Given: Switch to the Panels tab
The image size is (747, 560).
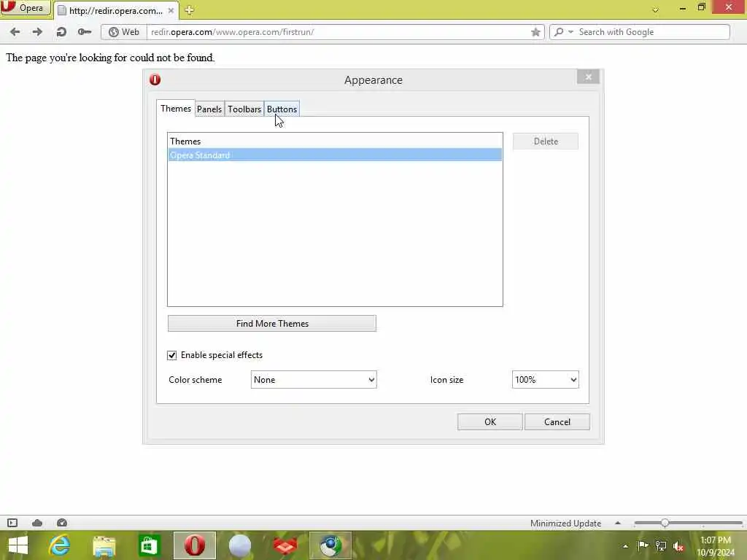Looking at the screenshot, I should (209, 109).
